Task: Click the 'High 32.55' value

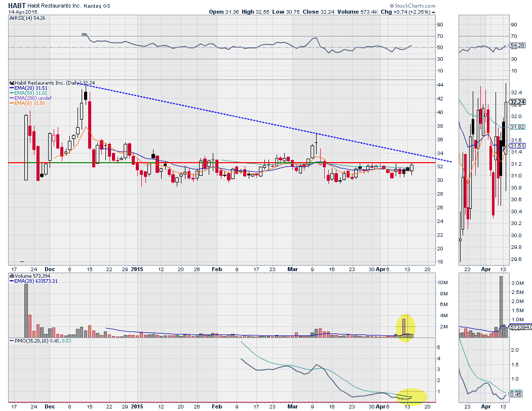Action: 255,12
